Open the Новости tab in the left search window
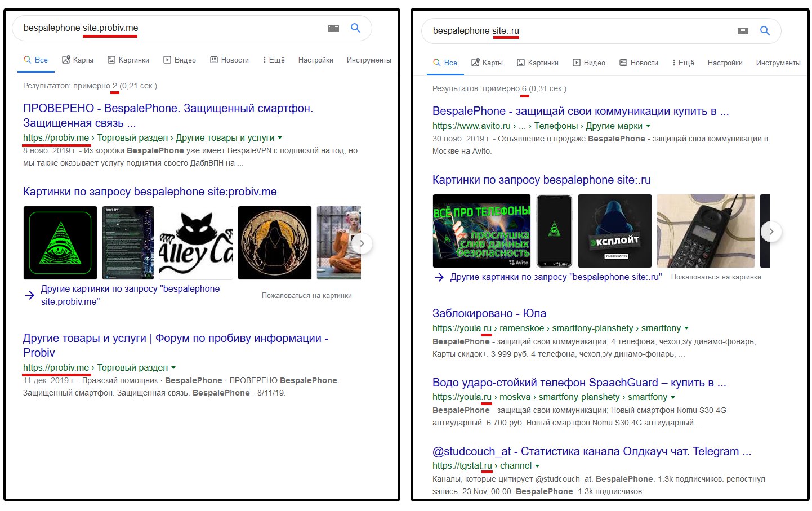 229,60
